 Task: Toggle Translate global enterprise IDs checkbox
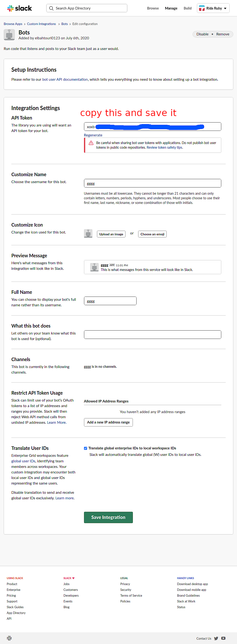(85, 448)
